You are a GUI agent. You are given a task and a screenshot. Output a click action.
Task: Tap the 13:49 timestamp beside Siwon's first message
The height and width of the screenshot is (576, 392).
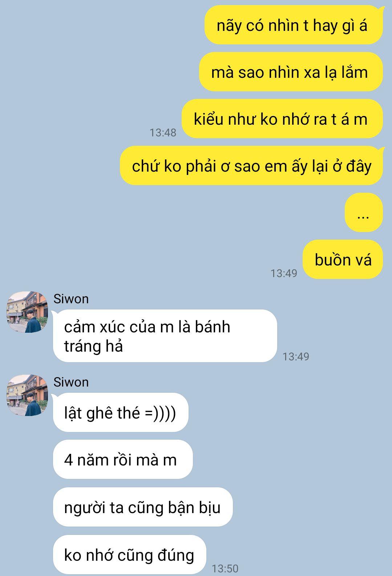(x=296, y=356)
